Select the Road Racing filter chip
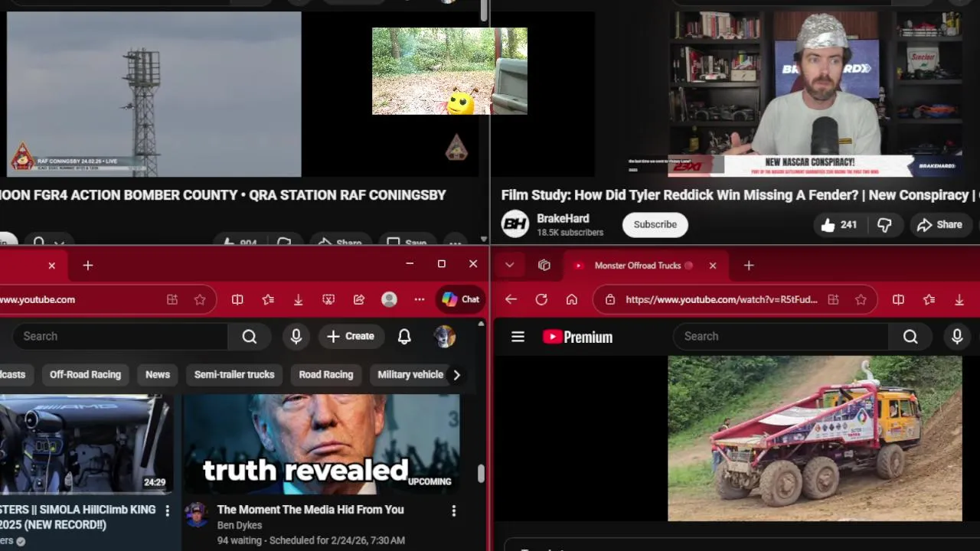The width and height of the screenshot is (980, 551). coord(326,374)
